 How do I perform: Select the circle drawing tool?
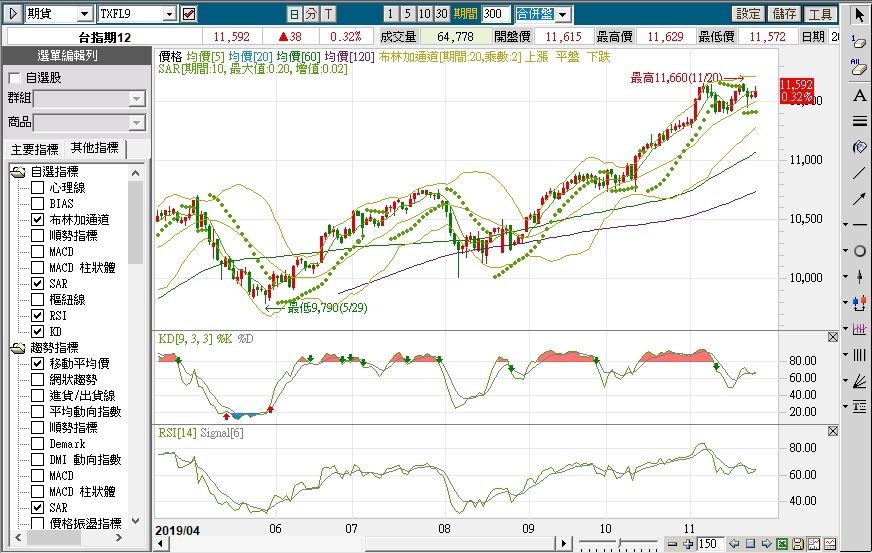coord(860,251)
